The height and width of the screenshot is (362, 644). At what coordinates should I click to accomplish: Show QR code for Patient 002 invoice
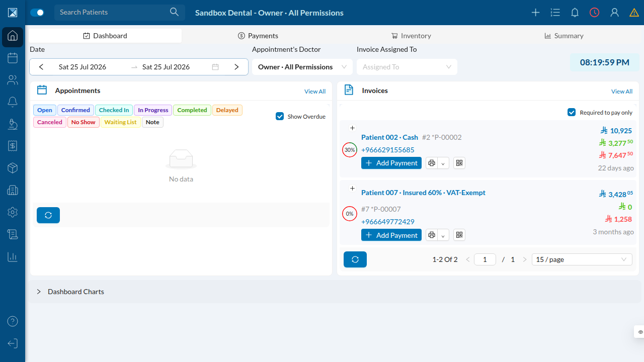[459, 163]
